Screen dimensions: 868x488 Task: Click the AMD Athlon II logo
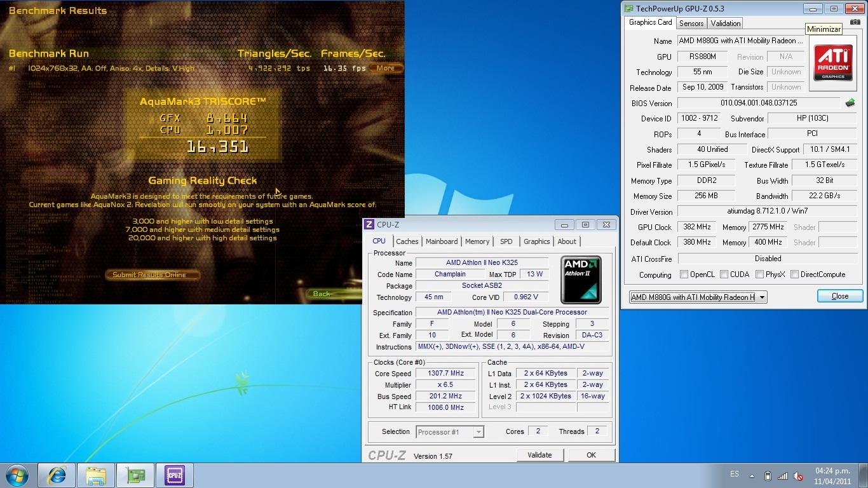(581, 280)
